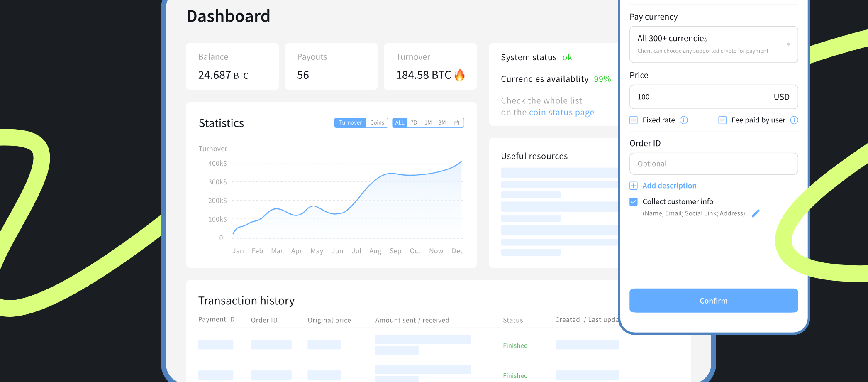Image resolution: width=868 pixels, height=382 pixels.
Task: Switch statistics to Turnover tab
Action: click(x=350, y=123)
